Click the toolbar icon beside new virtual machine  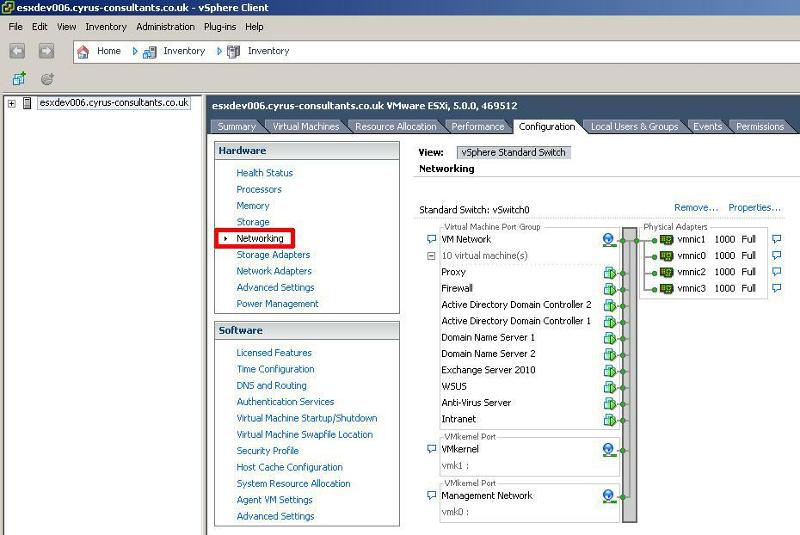(x=47, y=79)
